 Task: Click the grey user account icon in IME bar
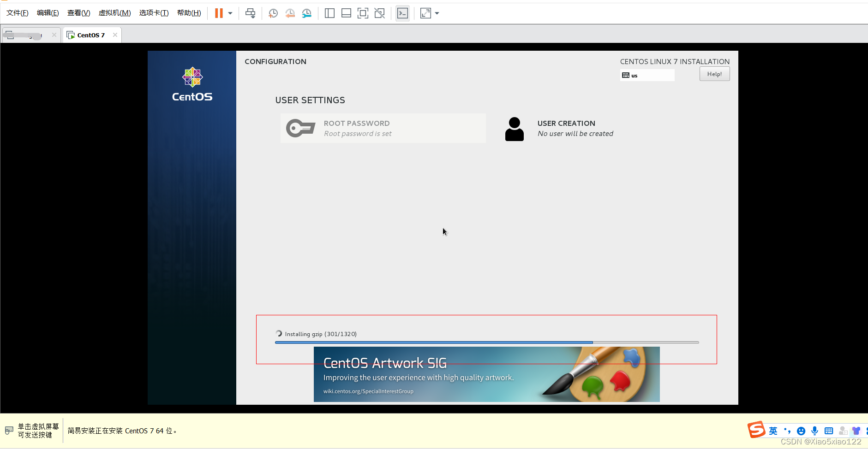click(843, 431)
